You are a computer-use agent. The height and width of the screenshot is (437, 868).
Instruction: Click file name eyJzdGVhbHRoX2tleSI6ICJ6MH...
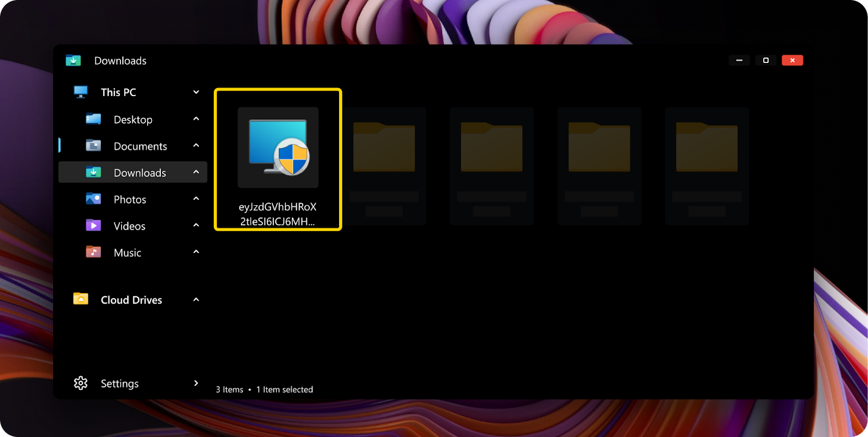pos(278,214)
